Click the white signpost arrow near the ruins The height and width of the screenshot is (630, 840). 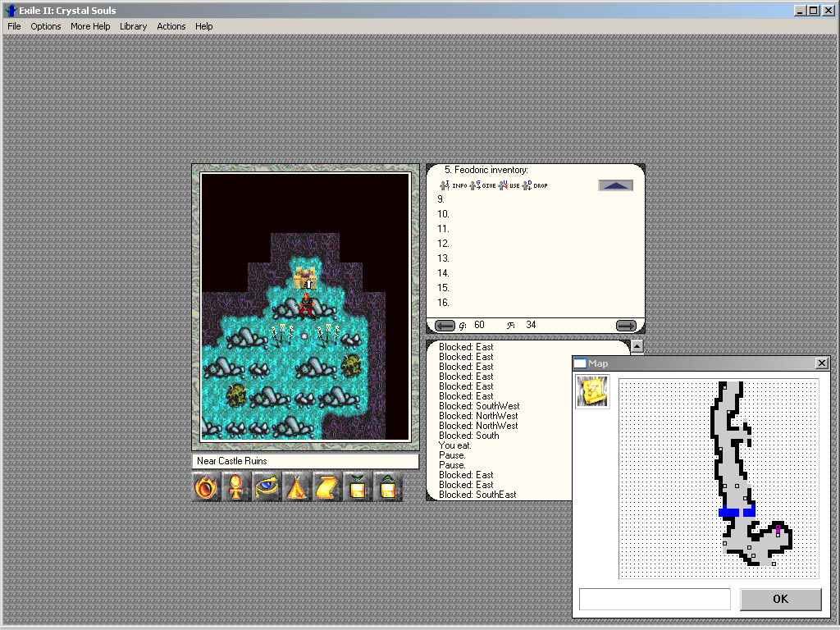point(308,283)
